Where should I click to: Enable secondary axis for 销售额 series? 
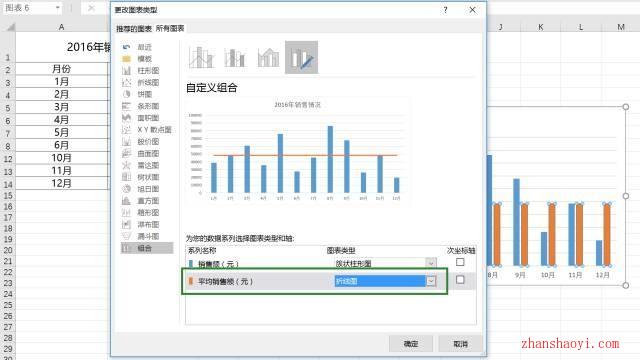[x=460, y=262]
